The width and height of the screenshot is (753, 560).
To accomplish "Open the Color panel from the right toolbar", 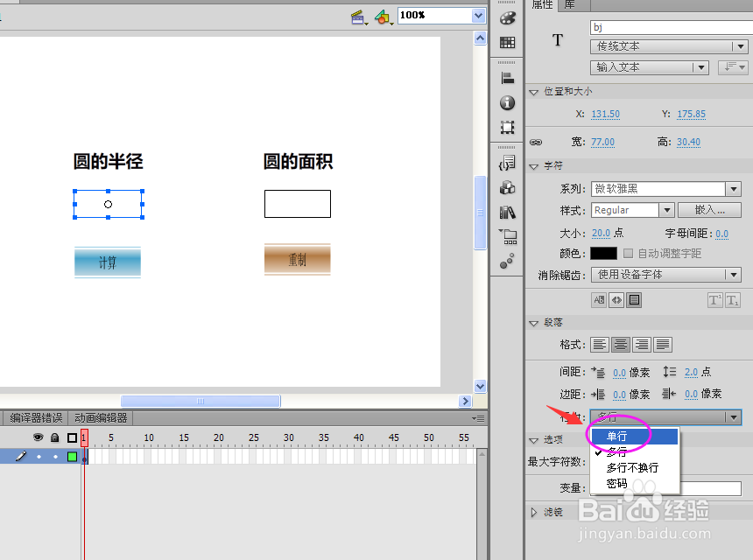I will point(507,16).
